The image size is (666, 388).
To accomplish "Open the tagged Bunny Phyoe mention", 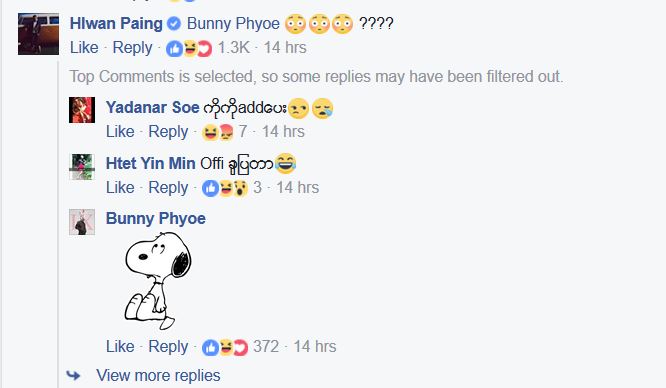I will [233, 23].
